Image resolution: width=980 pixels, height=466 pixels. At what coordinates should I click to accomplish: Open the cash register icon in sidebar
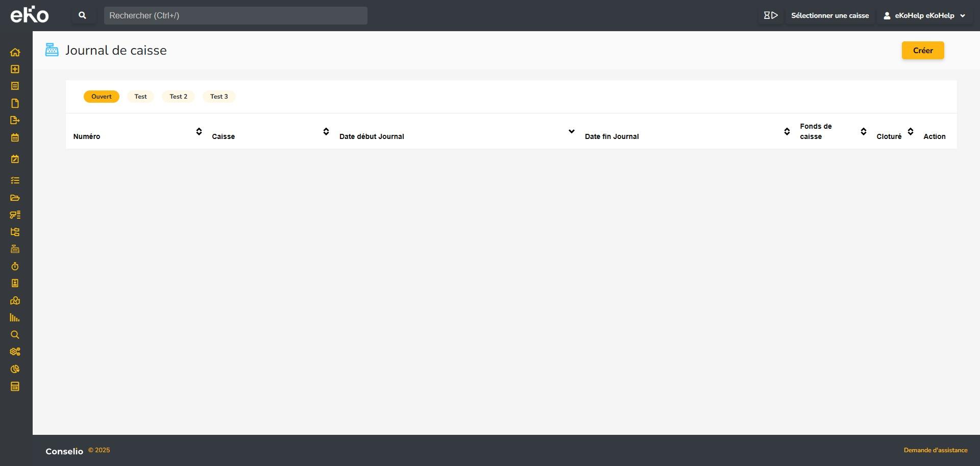[15, 249]
